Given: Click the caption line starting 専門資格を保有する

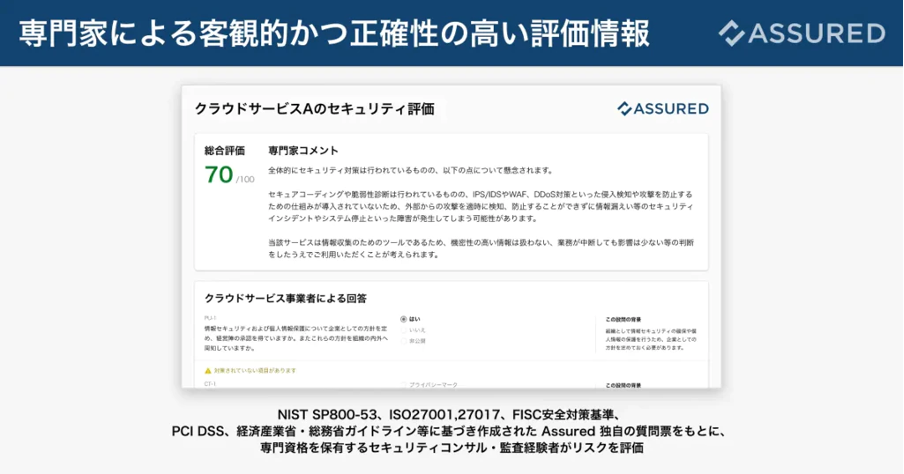Looking at the screenshot, I should [451, 448].
